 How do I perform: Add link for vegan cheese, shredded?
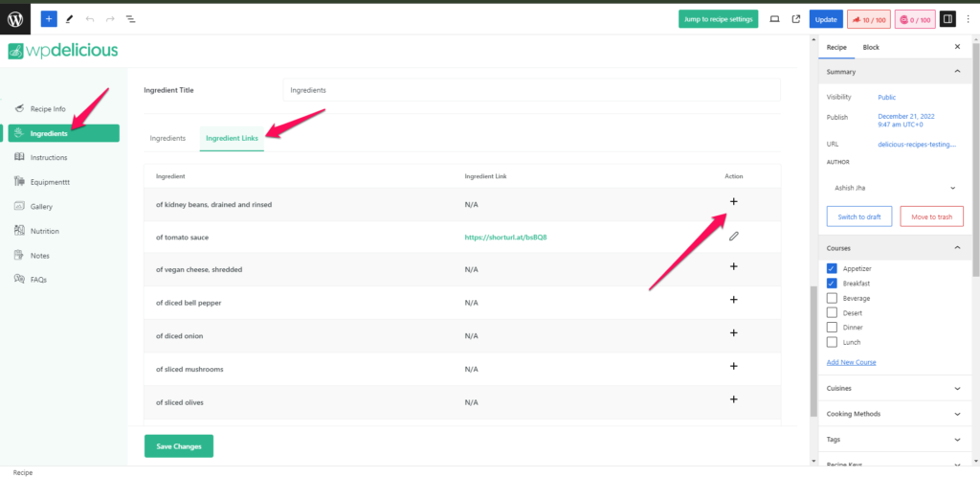734,266
